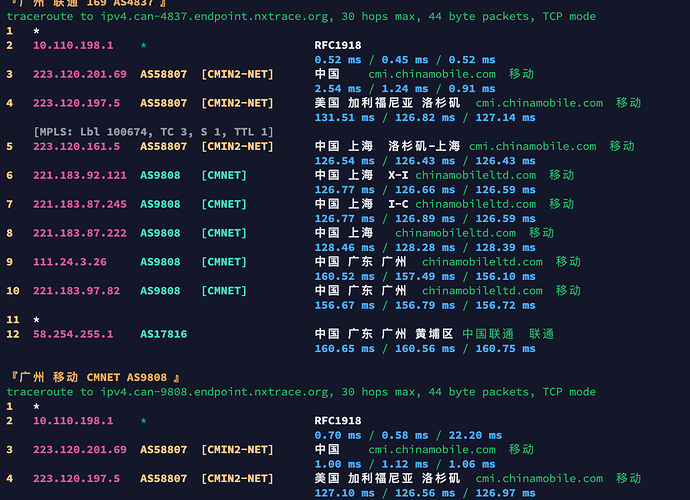This screenshot has width=690, height=500.
Task: Click hop number 11 with the asterisk
Action: (13, 320)
